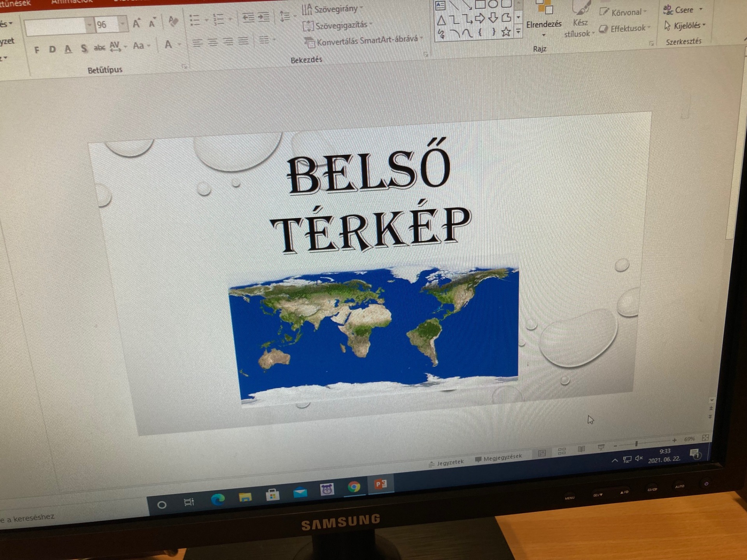The height and width of the screenshot is (560, 747).
Task: Click Csere replace button
Action: pyautogui.click(x=683, y=10)
